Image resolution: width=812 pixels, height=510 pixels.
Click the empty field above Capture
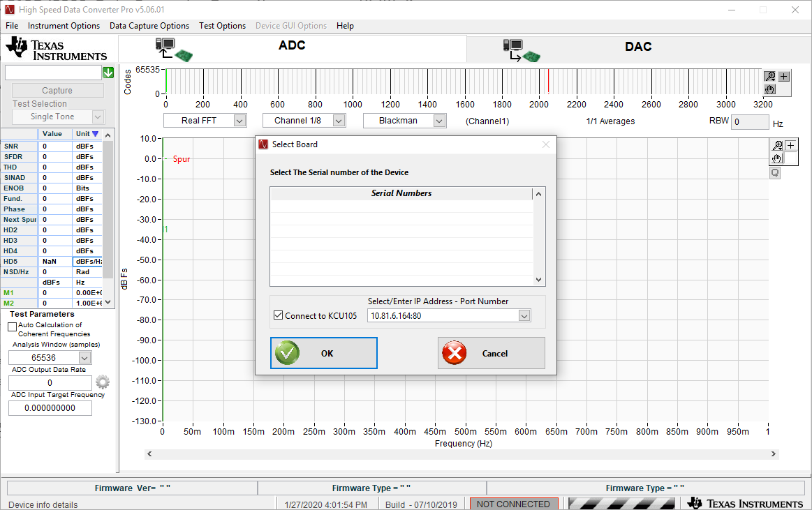[53, 73]
